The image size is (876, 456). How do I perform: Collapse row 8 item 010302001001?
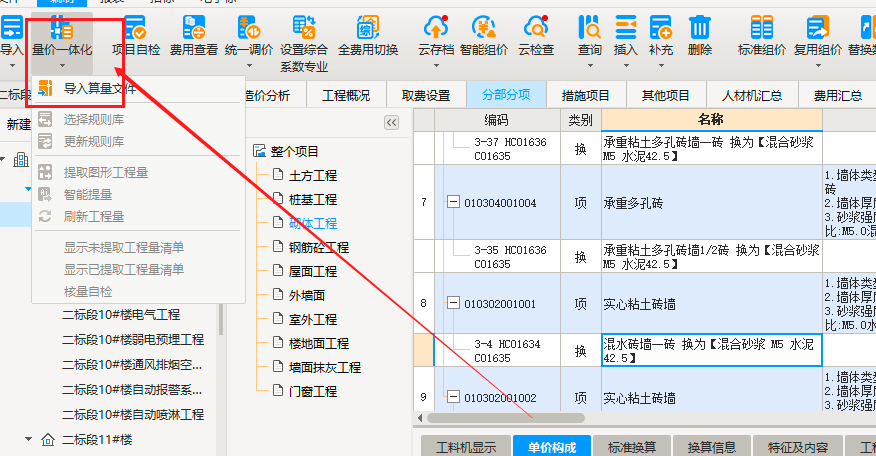coord(453,303)
